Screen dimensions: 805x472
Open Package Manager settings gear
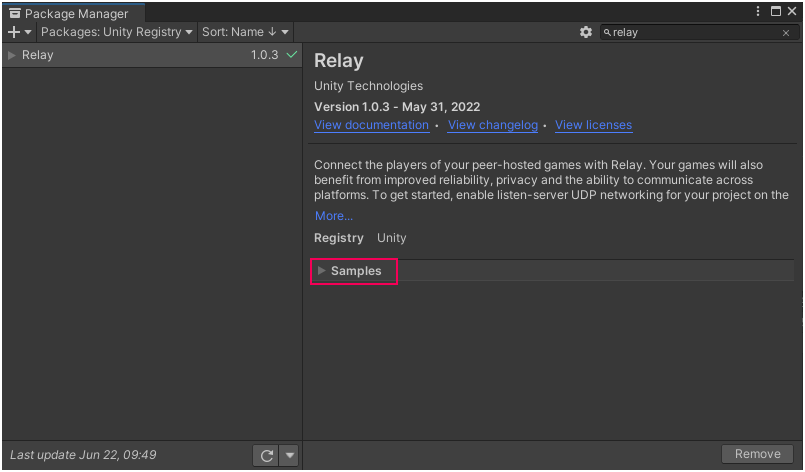pos(586,32)
